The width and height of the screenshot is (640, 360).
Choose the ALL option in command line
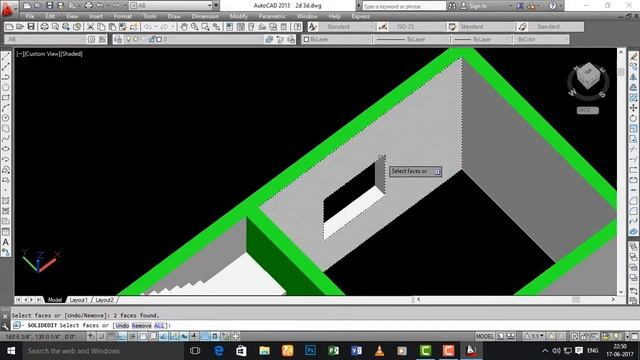[159, 326]
